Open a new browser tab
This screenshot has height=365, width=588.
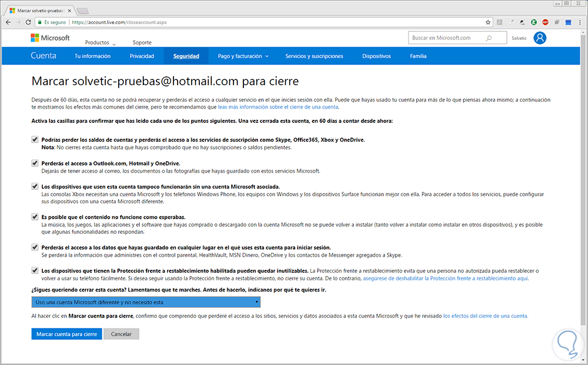tap(82, 11)
